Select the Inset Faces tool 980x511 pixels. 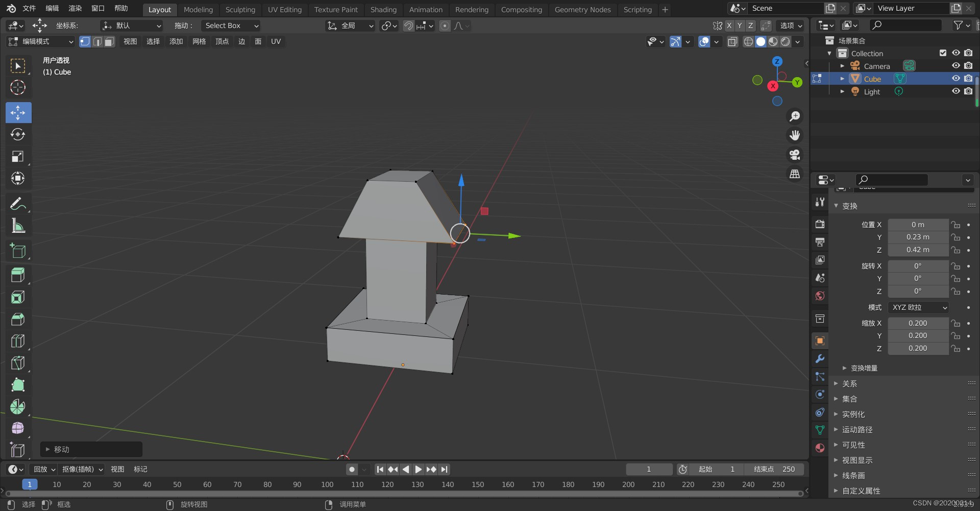point(18,297)
